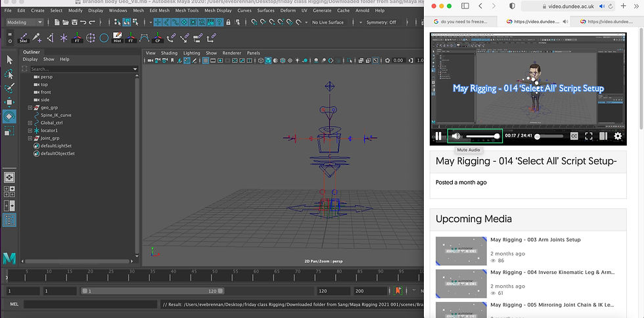Pause the video with the pause button
The width and height of the screenshot is (644, 318).
(439, 136)
